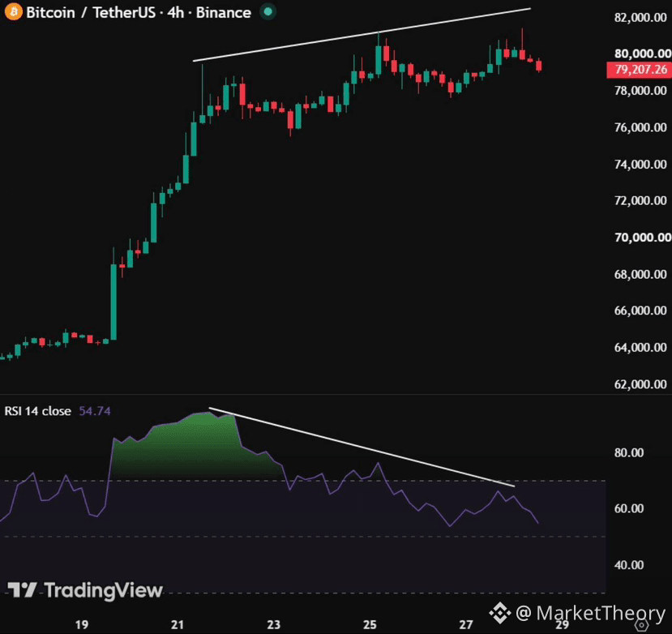Viewport: 672px width, 634px height.
Task: Click the 70,000.00 price axis label
Action: click(x=643, y=238)
